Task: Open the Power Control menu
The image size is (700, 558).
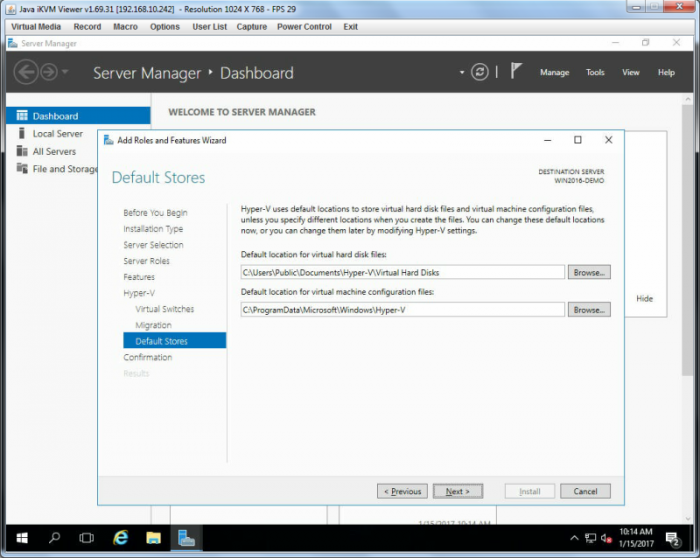Action: (304, 27)
